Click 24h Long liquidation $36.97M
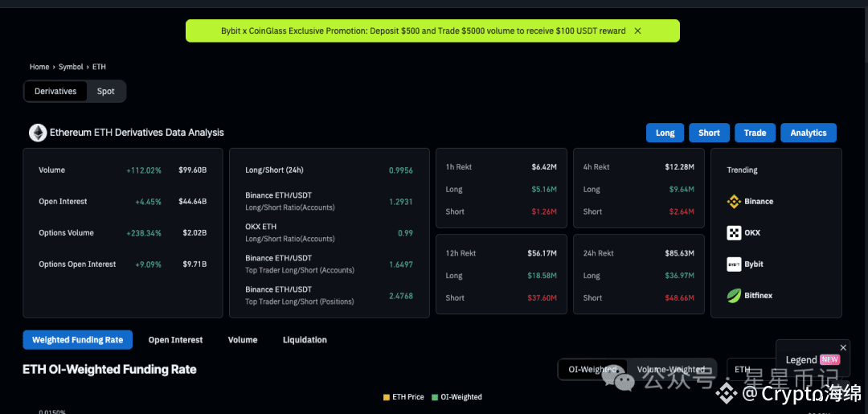The width and height of the screenshot is (868, 414). point(679,276)
